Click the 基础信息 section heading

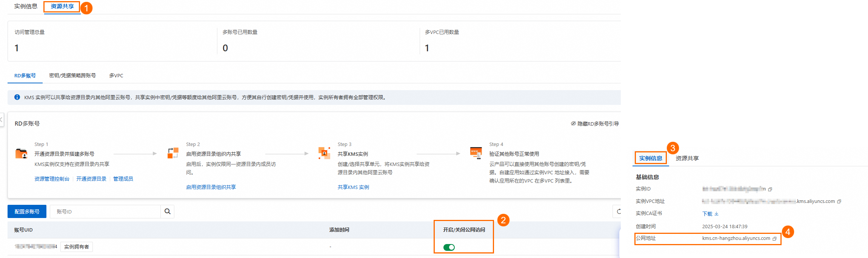click(647, 177)
